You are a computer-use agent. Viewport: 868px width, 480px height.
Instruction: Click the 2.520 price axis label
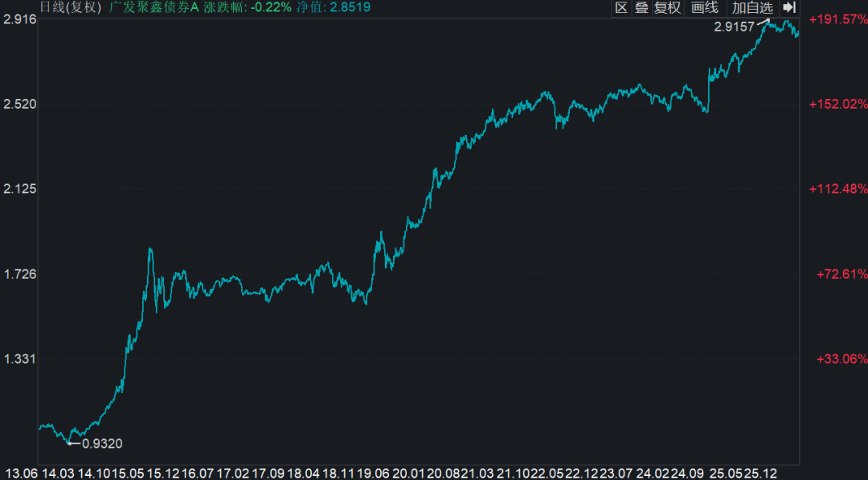click(x=20, y=104)
